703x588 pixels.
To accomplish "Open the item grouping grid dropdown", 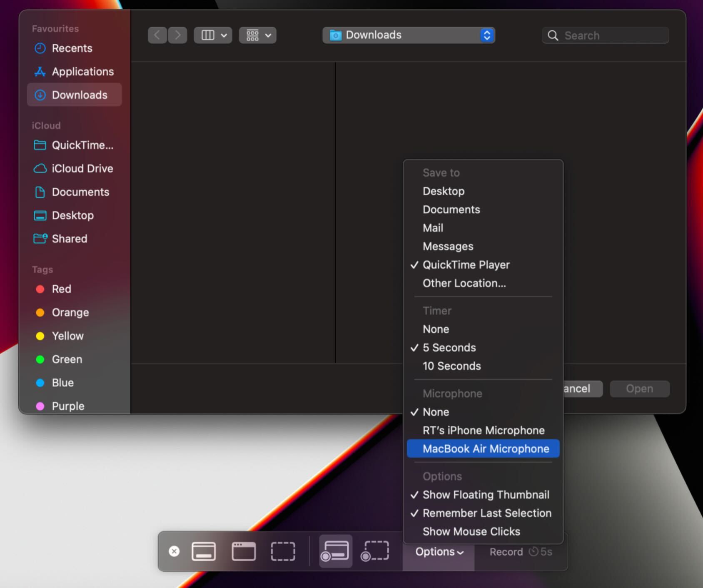I will (x=257, y=35).
